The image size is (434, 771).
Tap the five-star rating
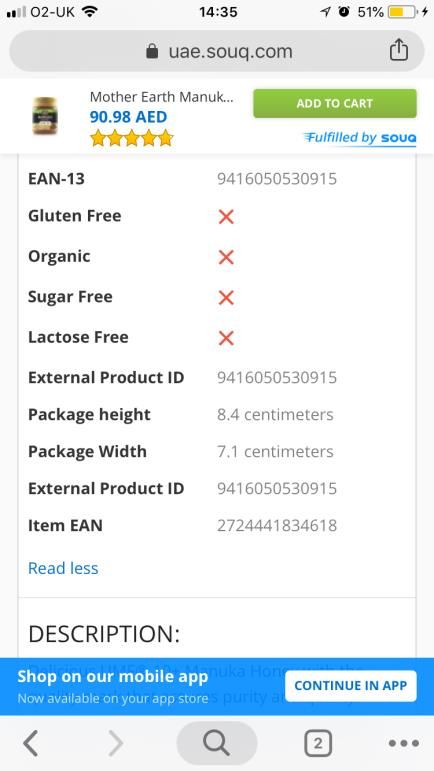131,138
